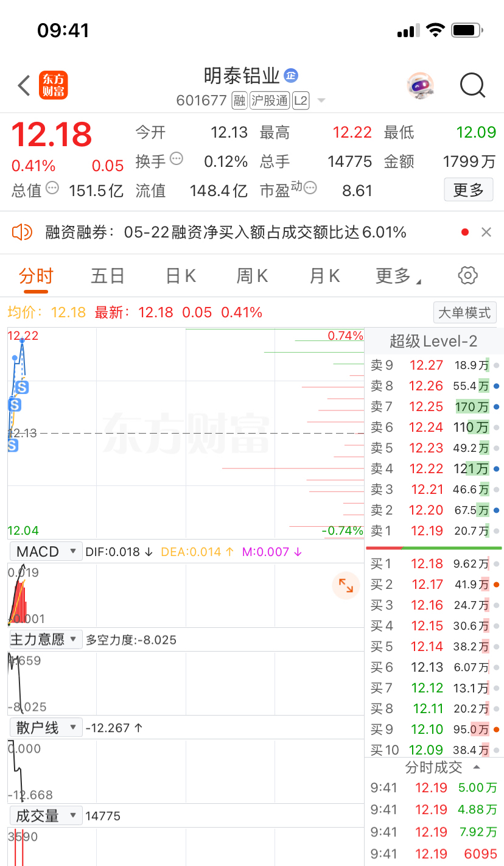Tap the 融 tag under stock name
The image size is (504, 866).
click(x=239, y=100)
